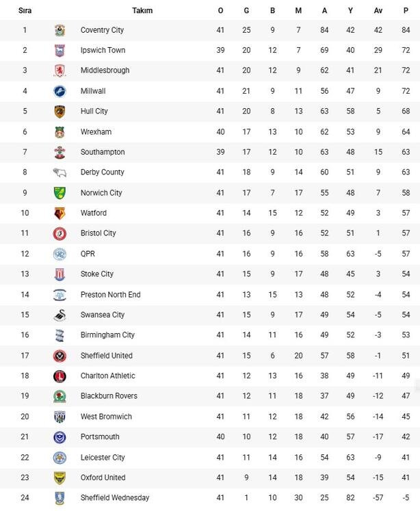Open the Derby County team link
The image size is (420, 511).
click(103, 172)
